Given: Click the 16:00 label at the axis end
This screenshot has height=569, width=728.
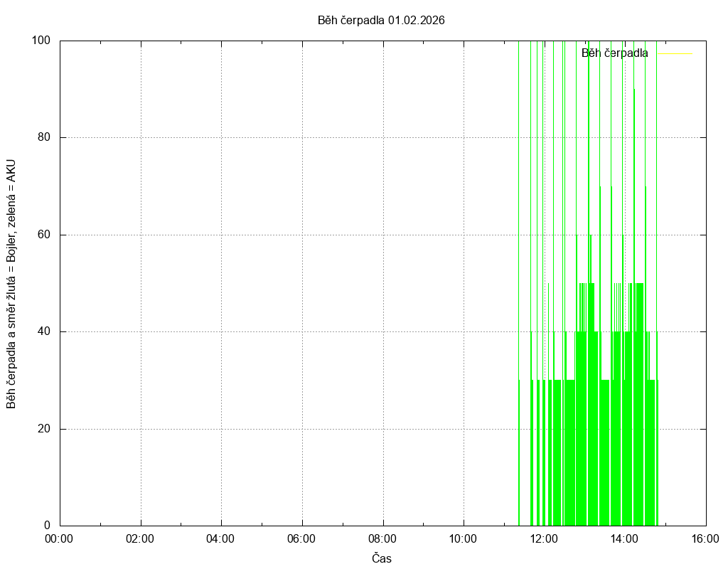Looking at the screenshot, I should [705, 538].
